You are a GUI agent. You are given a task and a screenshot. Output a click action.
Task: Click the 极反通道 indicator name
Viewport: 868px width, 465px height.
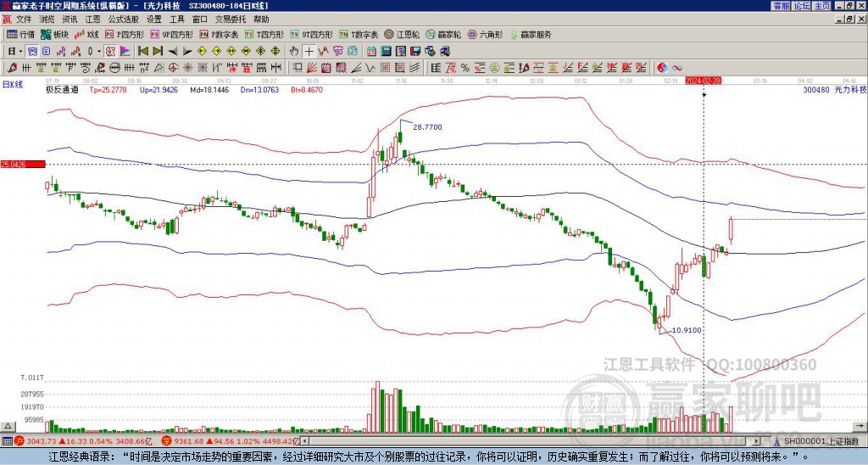(62, 89)
